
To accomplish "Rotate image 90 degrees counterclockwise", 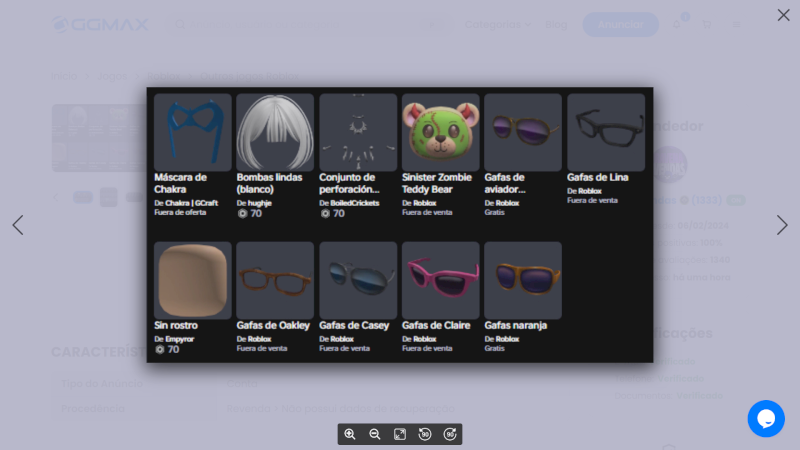I will tap(425, 434).
